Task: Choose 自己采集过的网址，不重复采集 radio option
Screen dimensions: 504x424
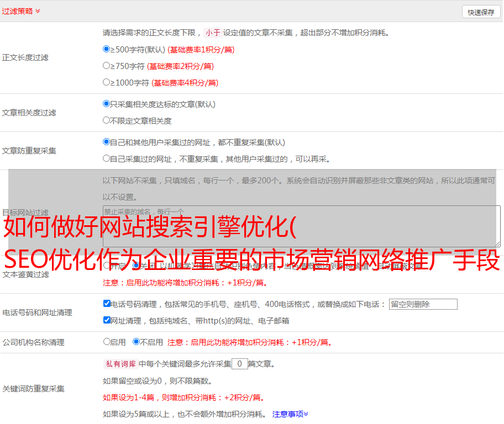Action: (107, 158)
